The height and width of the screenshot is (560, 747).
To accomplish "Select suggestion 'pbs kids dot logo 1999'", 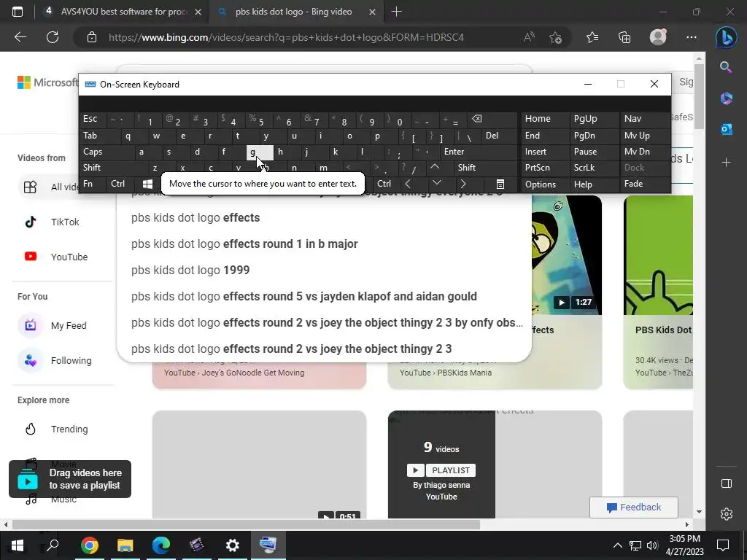I will pyautogui.click(x=324, y=270).
